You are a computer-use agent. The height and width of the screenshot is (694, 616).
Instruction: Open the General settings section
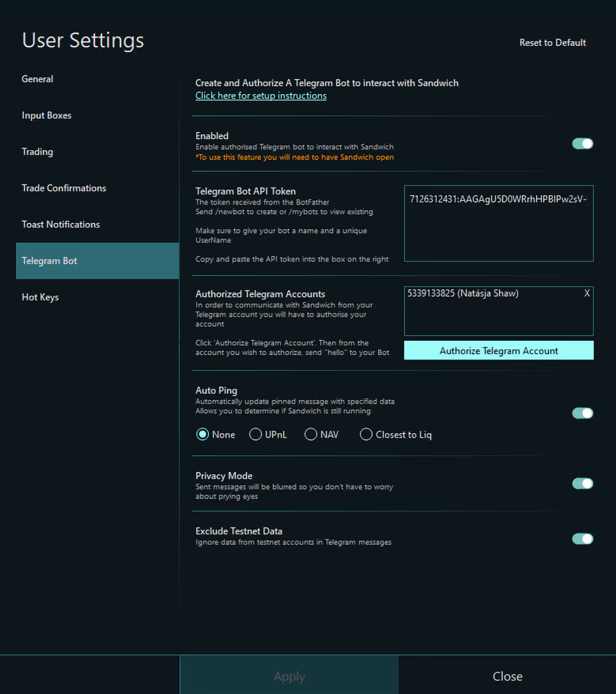pyautogui.click(x=37, y=79)
